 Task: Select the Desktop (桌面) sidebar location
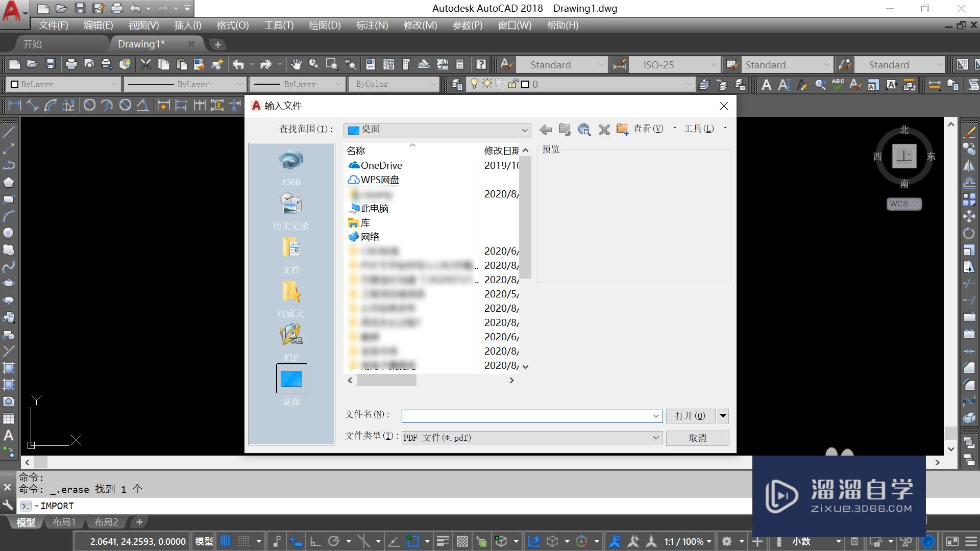coord(291,385)
